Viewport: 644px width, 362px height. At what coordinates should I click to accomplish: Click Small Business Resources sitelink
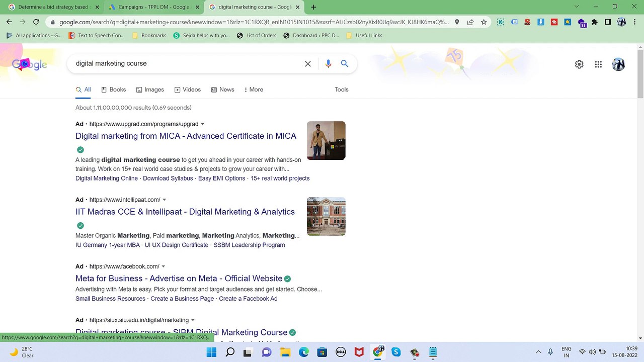click(x=110, y=299)
